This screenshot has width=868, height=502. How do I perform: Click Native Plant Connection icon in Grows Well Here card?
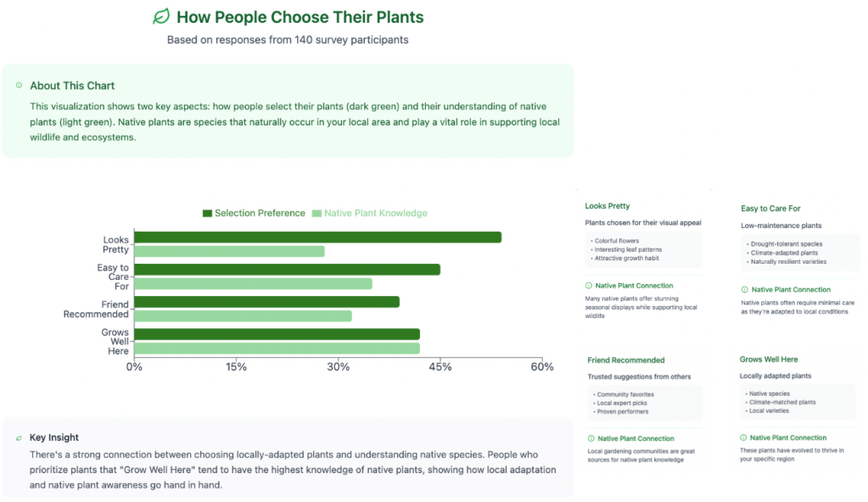(744, 438)
